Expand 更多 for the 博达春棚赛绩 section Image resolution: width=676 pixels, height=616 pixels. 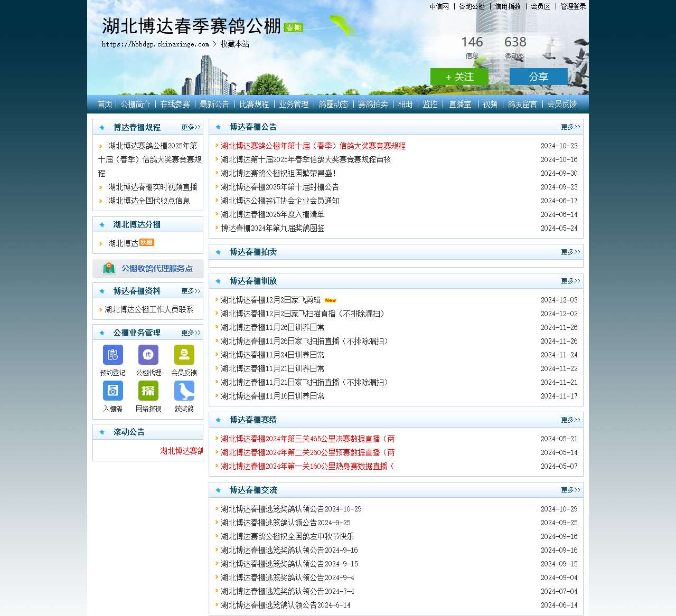[x=570, y=420]
